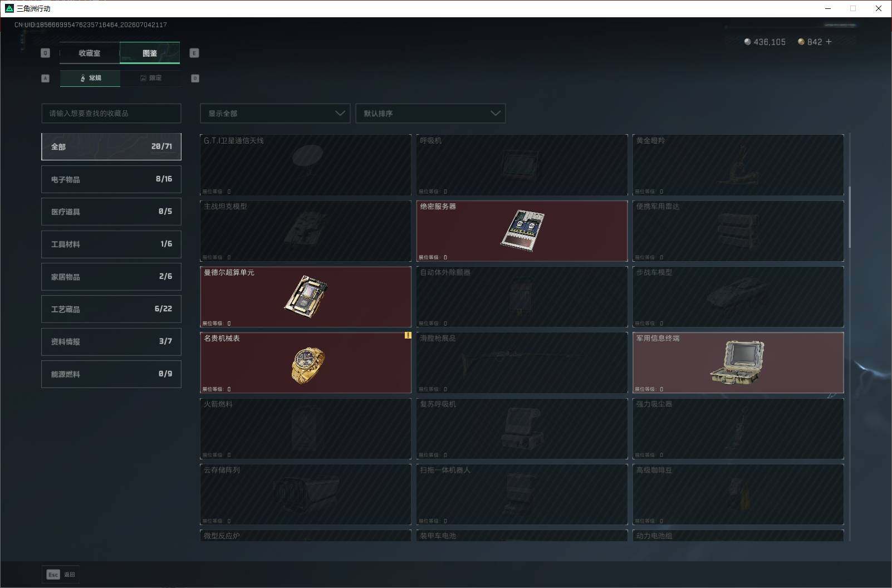Open the 军用信息终端 item card
Viewport: 892px width, 588px height.
[738, 362]
